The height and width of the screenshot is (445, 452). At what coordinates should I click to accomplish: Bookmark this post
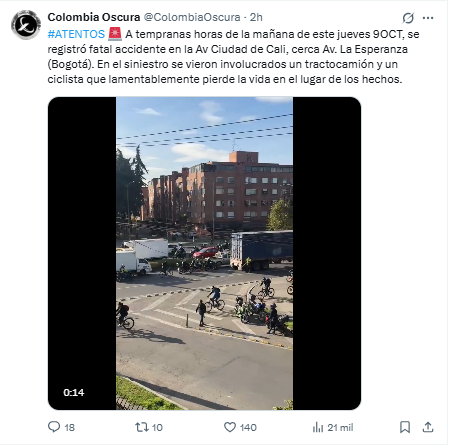405,427
